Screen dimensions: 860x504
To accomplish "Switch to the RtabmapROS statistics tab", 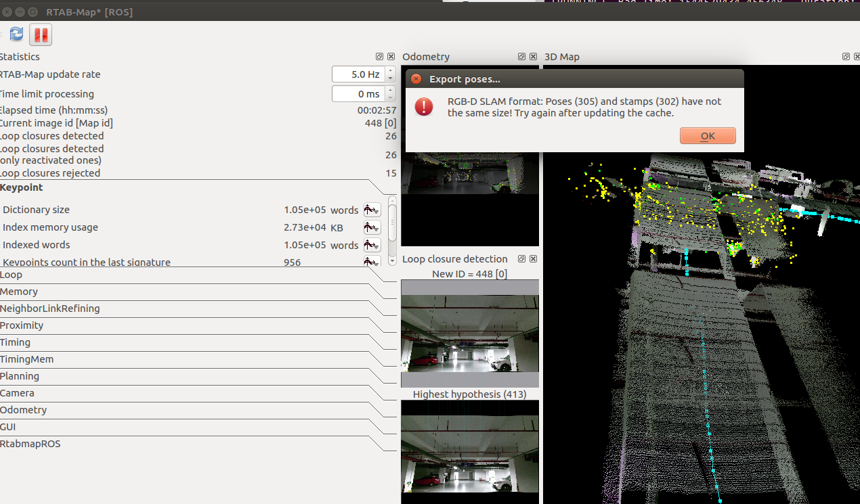I will 30,444.
